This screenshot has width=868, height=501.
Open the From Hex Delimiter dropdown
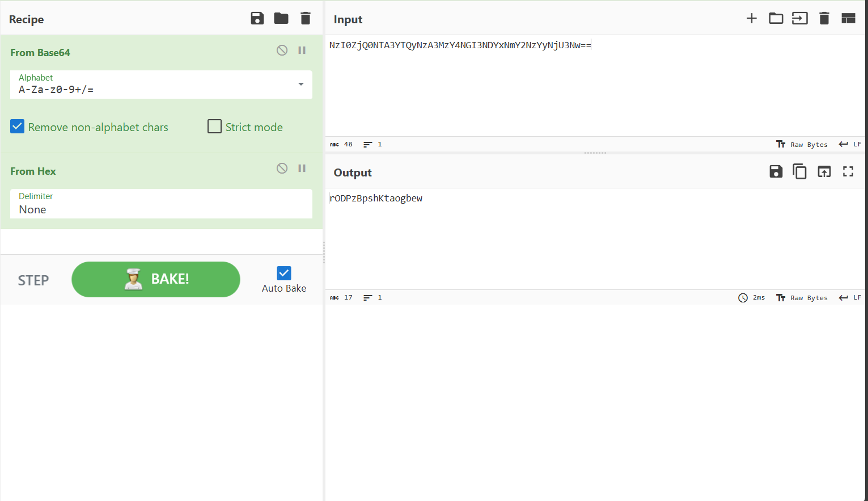(x=161, y=204)
